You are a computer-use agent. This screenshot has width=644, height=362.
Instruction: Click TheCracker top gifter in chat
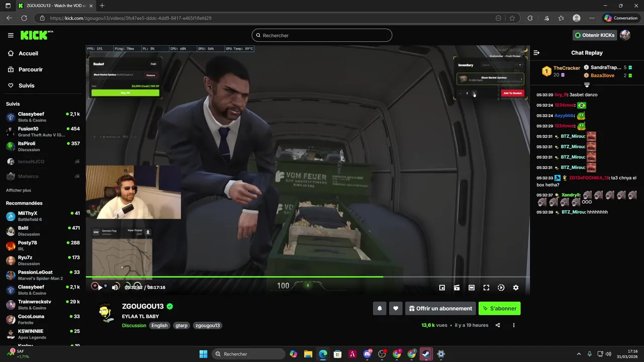(x=567, y=68)
